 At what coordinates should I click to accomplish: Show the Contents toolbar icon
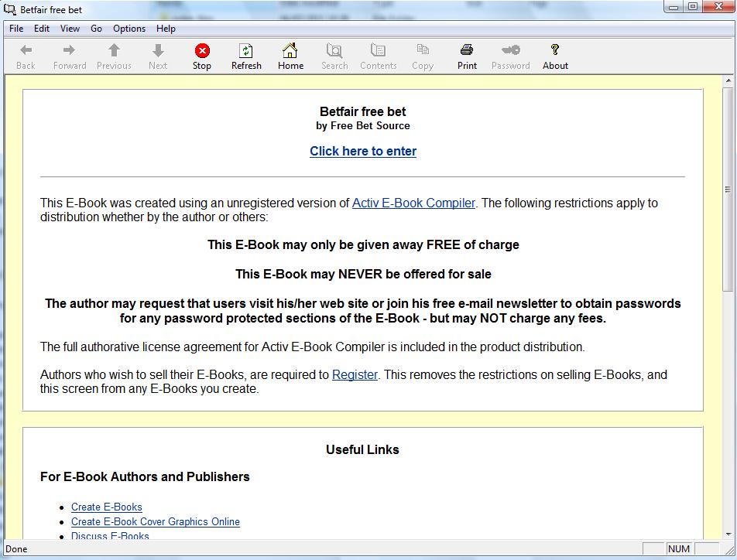pos(378,50)
